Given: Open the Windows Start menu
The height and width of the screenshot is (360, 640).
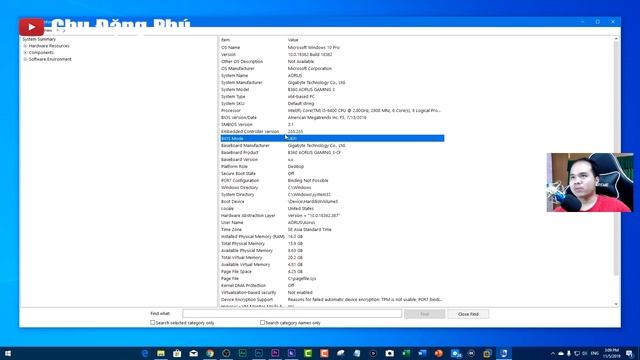Looking at the screenshot, I should [8, 353].
